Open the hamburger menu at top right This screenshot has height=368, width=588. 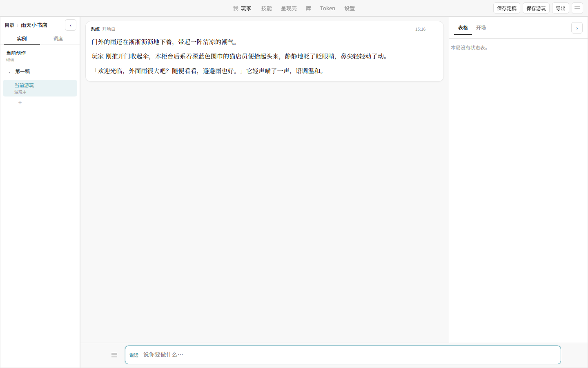coord(577,8)
